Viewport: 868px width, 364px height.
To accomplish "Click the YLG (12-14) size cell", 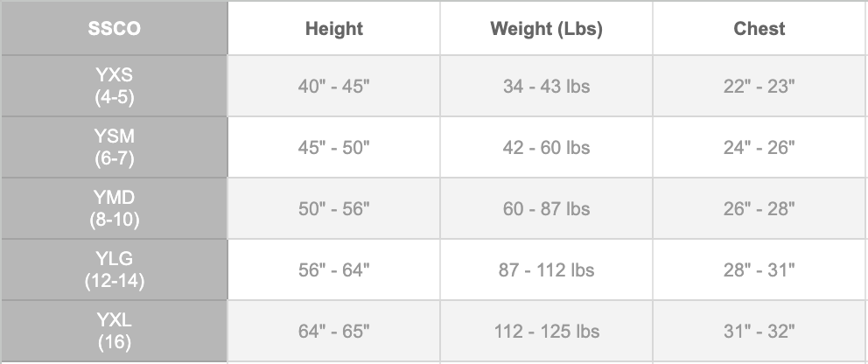I will coord(114,269).
